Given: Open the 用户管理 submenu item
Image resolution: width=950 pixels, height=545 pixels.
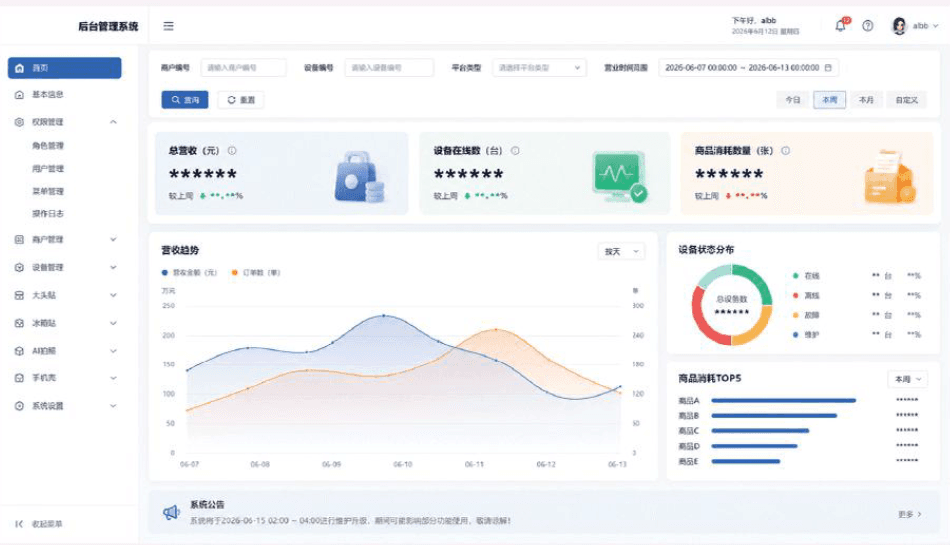Looking at the screenshot, I should (x=48, y=168).
